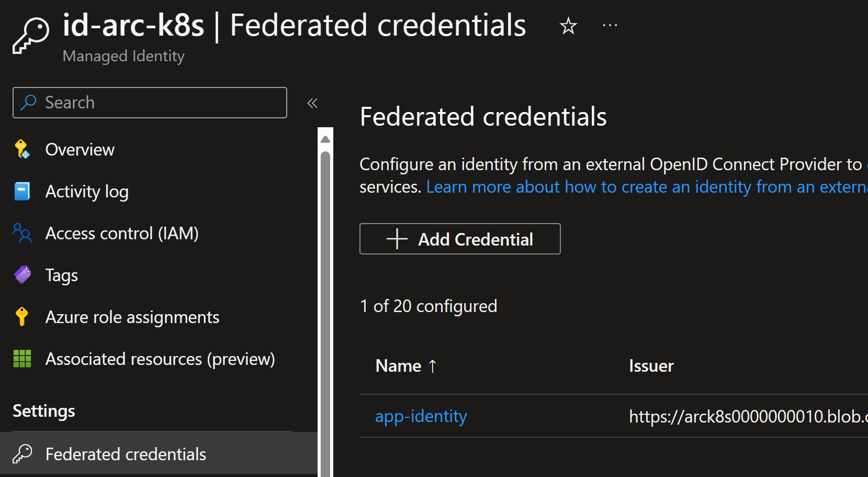868x477 pixels.
Task: Click the Add Credential button
Action: pyautogui.click(x=460, y=239)
